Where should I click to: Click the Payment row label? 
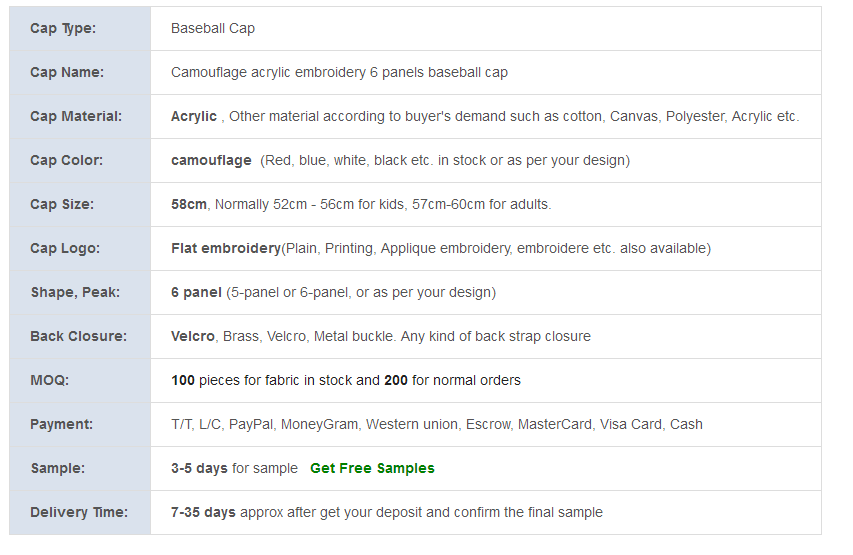click(61, 424)
